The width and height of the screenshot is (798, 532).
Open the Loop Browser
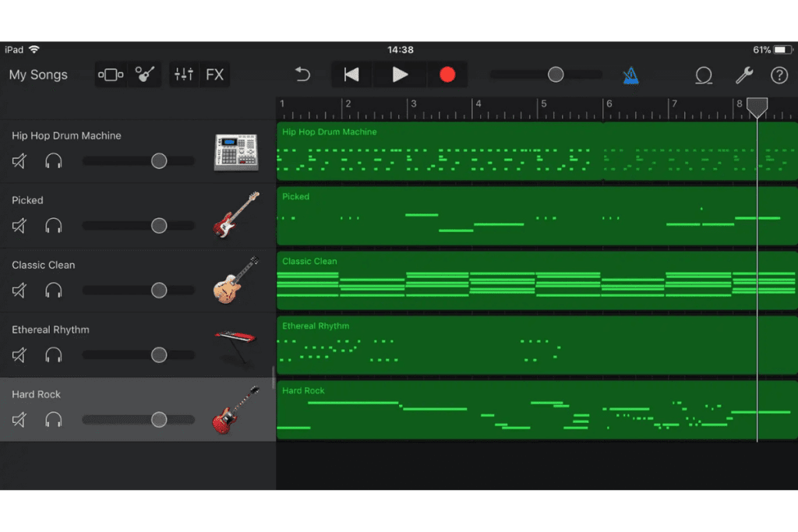tap(704, 76)
